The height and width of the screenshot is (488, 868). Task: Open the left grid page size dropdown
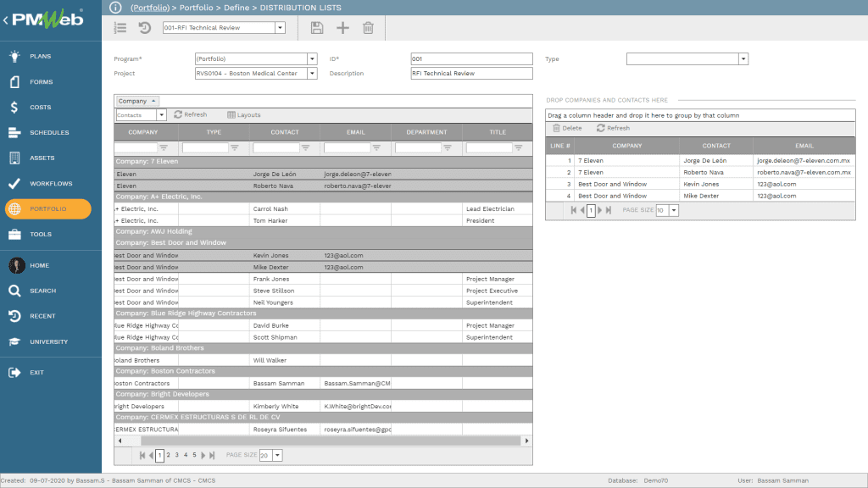point(277,455)
